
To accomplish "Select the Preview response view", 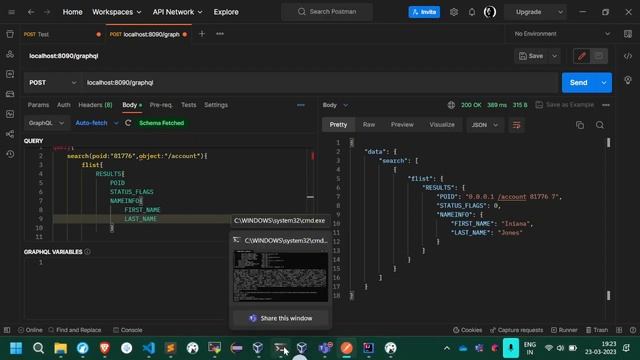I will (x=402, y=125).
